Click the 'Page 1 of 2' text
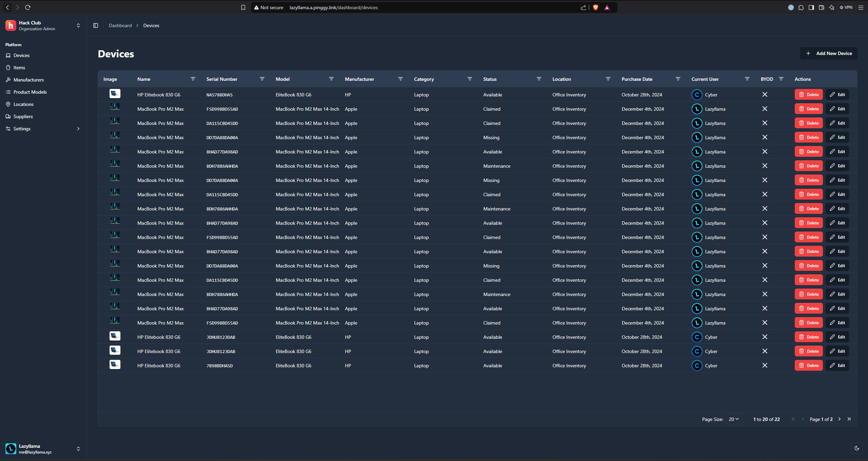868x461 pixels. pyautogui.click(x=821, y=419)
